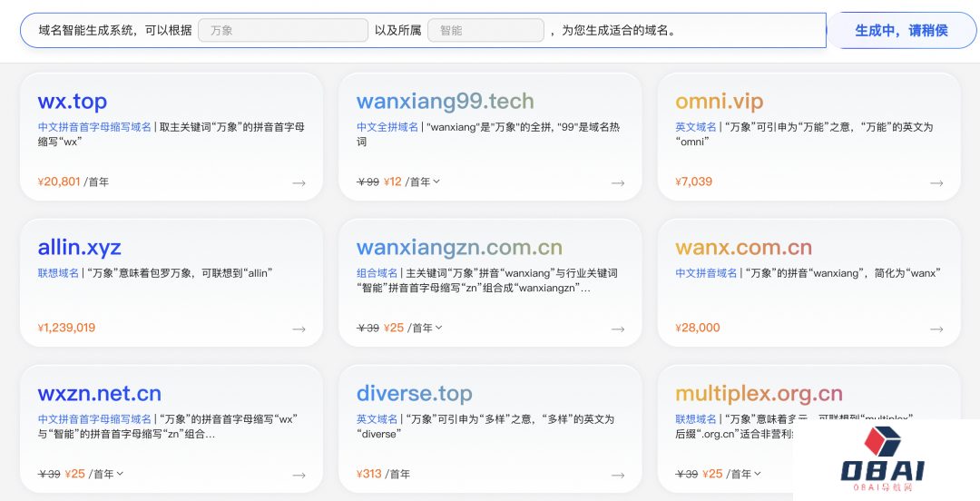
Task: Click 英文域名 tag on omni.vip card
Action: 696,127
